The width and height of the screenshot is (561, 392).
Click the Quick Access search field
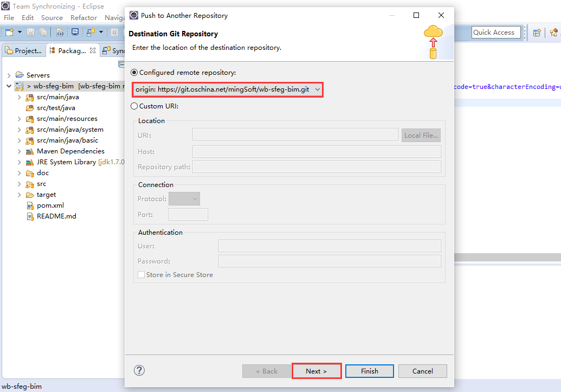tap(495, 33)
